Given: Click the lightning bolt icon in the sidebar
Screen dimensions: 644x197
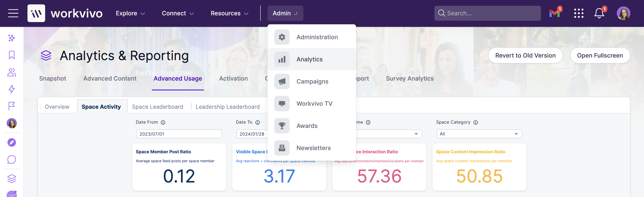Looking at the screenshot, I should [11, 89].
